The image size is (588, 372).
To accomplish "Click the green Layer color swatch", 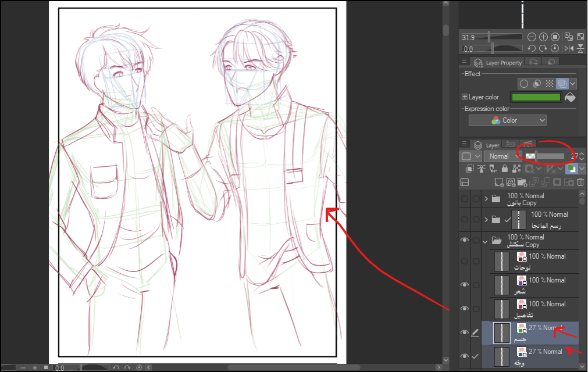I will tap(535, 97).
